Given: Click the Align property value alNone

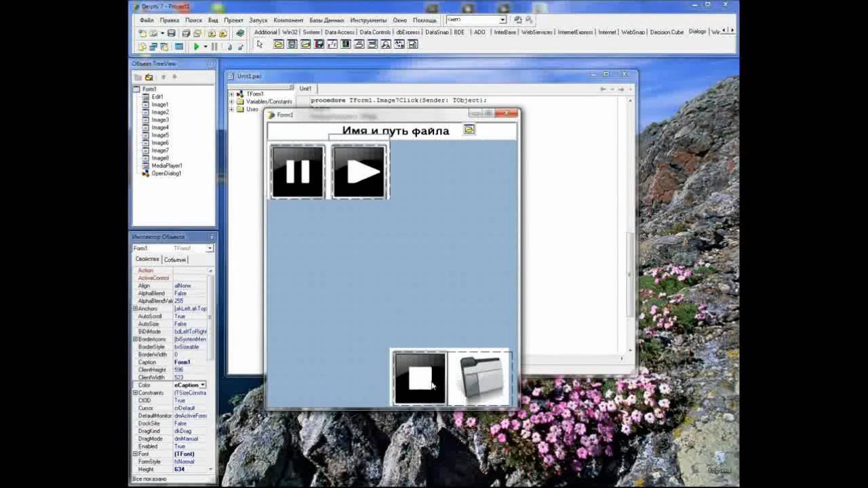Looking at the screenshot, I should [190, 285].
